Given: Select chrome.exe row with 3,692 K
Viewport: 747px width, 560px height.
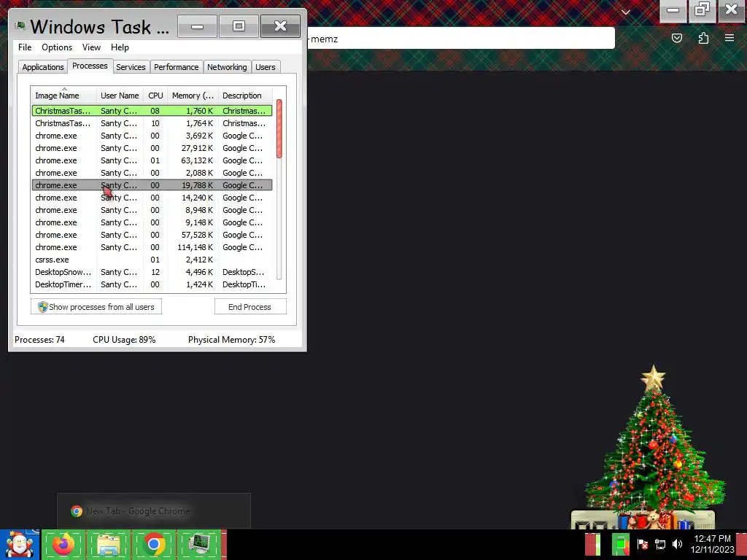Looking at the screenshot, I should (152, 136).
